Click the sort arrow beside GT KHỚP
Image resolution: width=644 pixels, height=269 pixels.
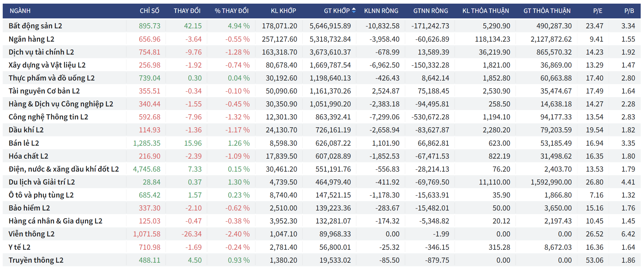(x=354, y=11)
